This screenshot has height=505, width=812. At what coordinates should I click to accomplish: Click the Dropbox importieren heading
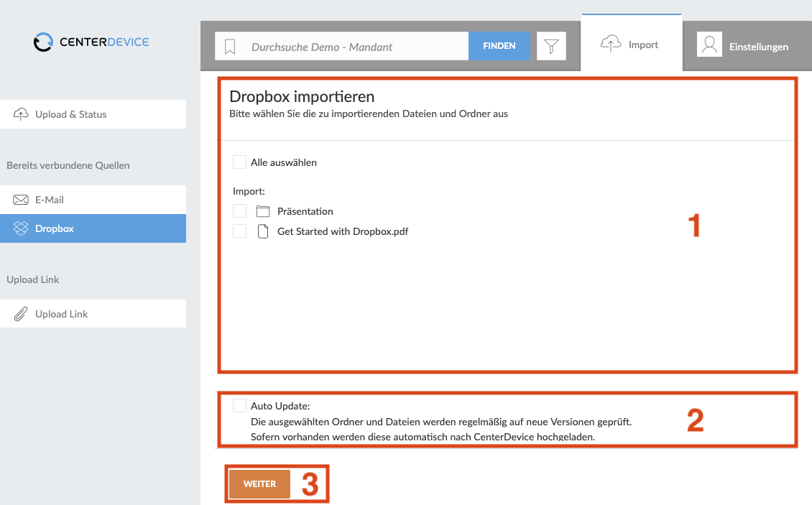coord(302,97)
